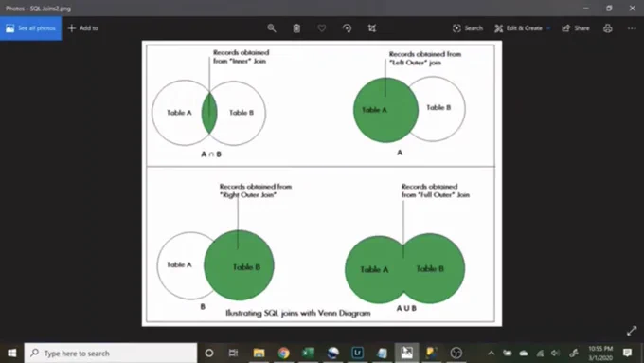This screenshot has height=363, width=644.
Task: Open the notepad-like taskbar app
Action: [x=382, y=353]
